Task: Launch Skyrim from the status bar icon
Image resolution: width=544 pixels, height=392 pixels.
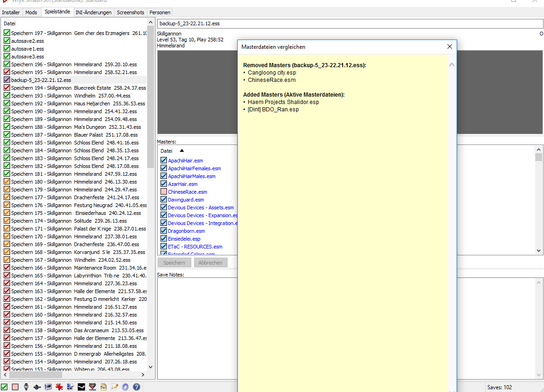Action: (26, 387)
